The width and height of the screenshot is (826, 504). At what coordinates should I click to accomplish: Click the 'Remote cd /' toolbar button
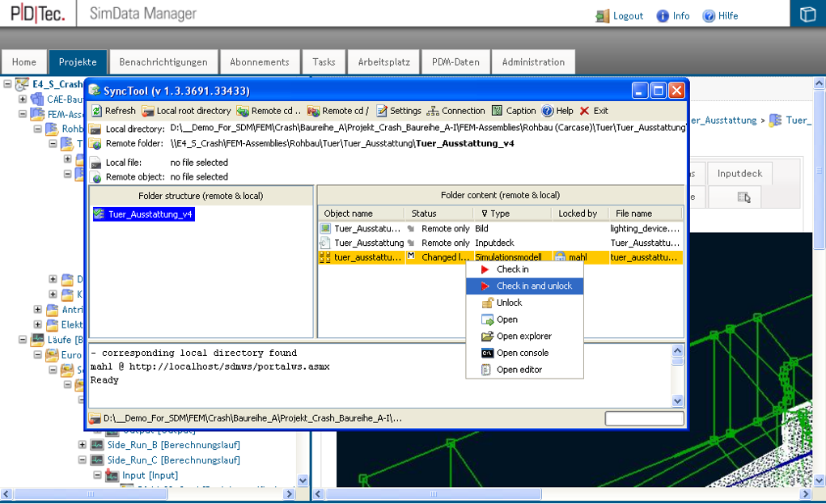[338, 111]
